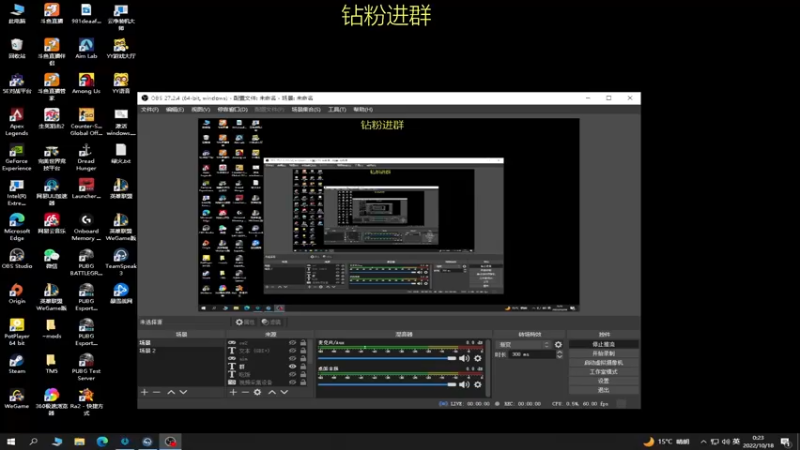Select the Microsoft Edge desktop shortcut
This screenshot has height=450, width=800.
point(16,227)
